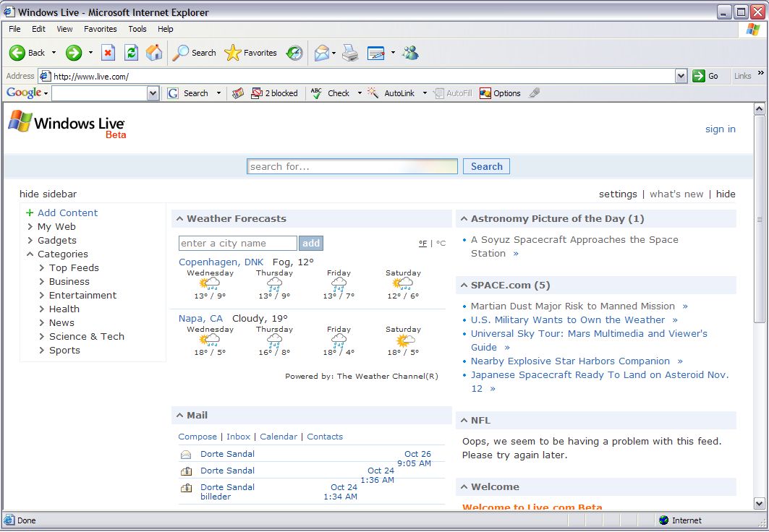The height and width of the screenshot is (532, 769).
Task: Go to Home page icon
Action: tap(154, 53)
